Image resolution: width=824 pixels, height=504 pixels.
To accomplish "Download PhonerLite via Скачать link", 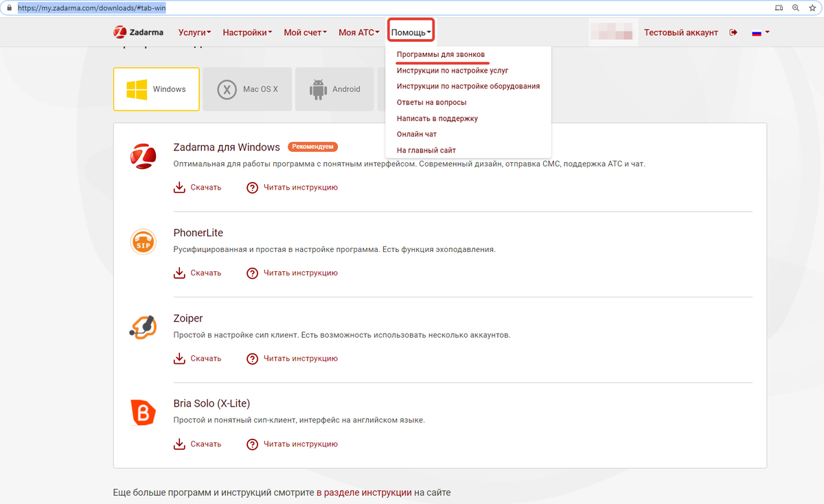I will pyautogui.click(x=206, y=273).
